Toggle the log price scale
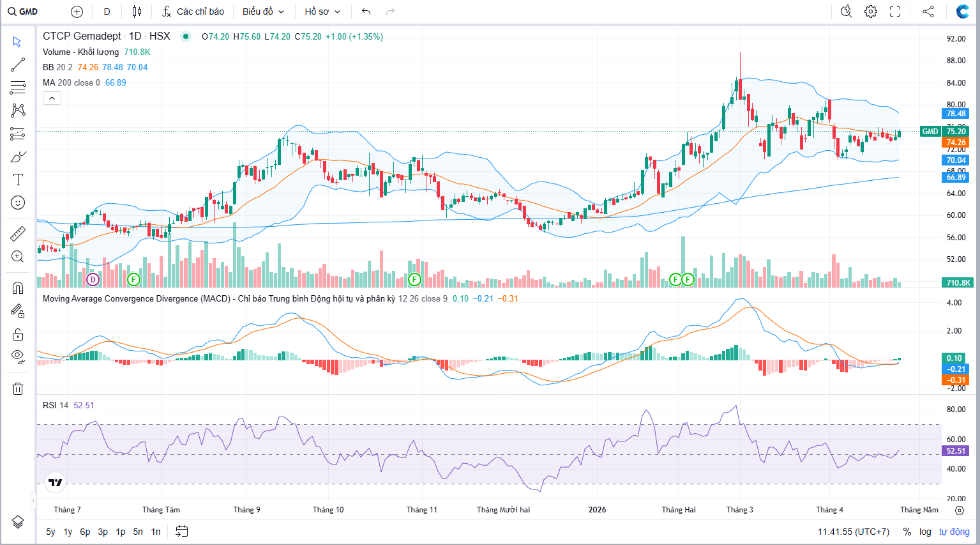980x545 pixels. coord(925,532)
